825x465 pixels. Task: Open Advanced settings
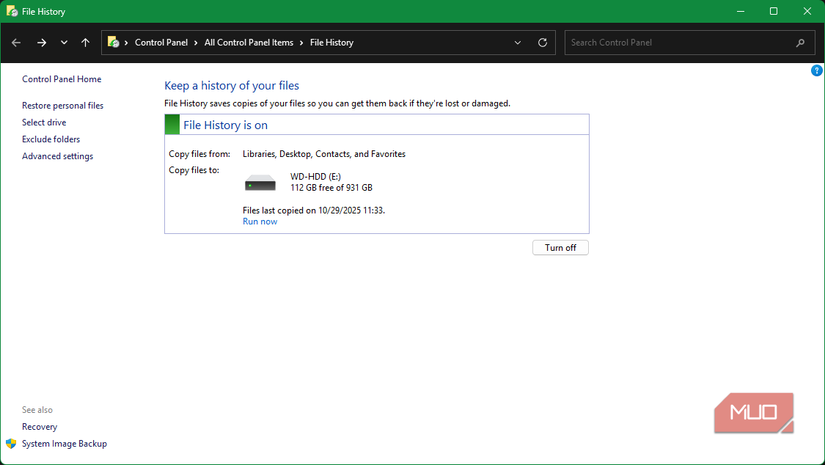pyautogui.click(x=57, y=156)
